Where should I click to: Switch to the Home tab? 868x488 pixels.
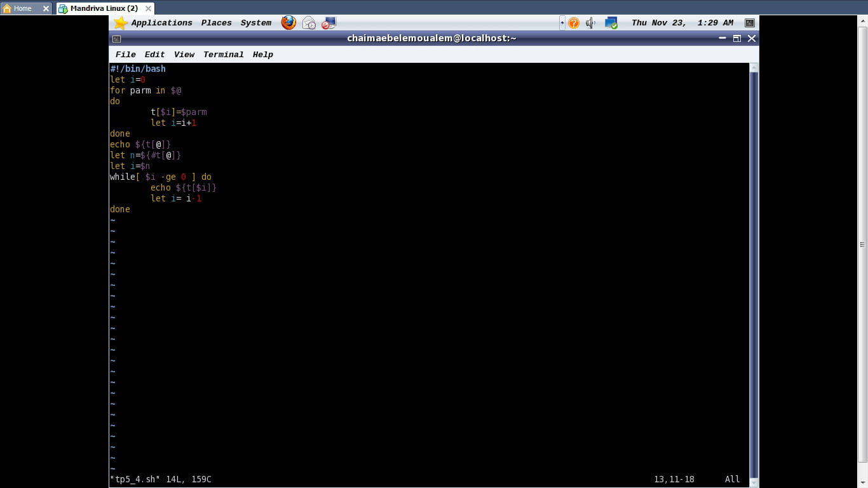22,8
